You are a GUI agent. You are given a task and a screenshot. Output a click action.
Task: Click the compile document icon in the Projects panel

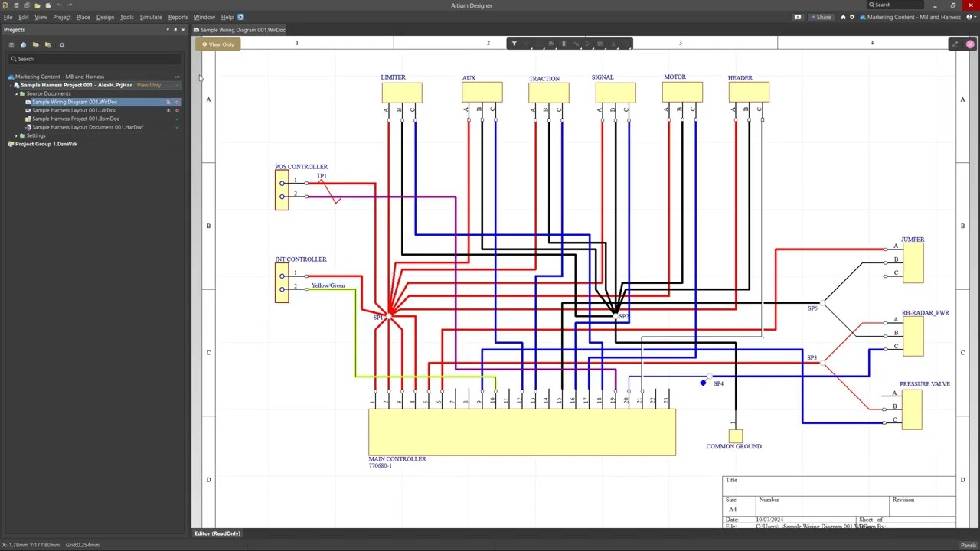click(x=23, y=45)
